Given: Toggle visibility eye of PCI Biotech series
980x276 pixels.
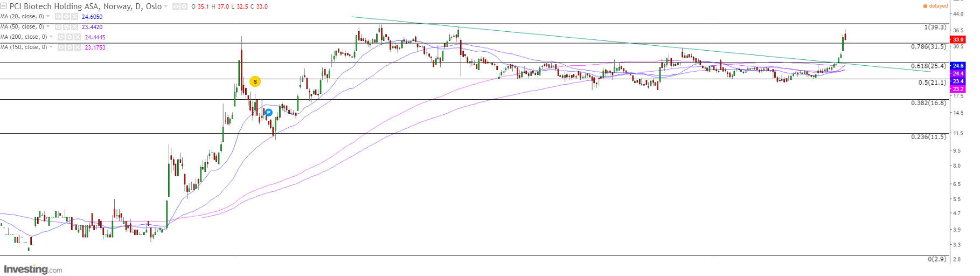Looking at the screenshot, I should [176, 6].
